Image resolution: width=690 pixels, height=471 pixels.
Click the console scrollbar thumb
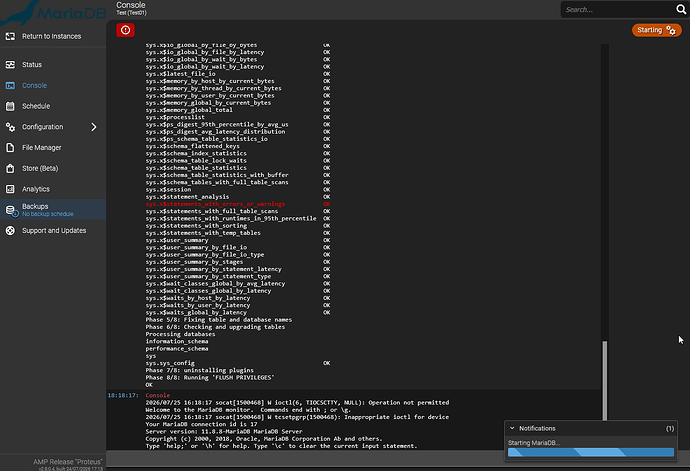(x=605, y=381)
